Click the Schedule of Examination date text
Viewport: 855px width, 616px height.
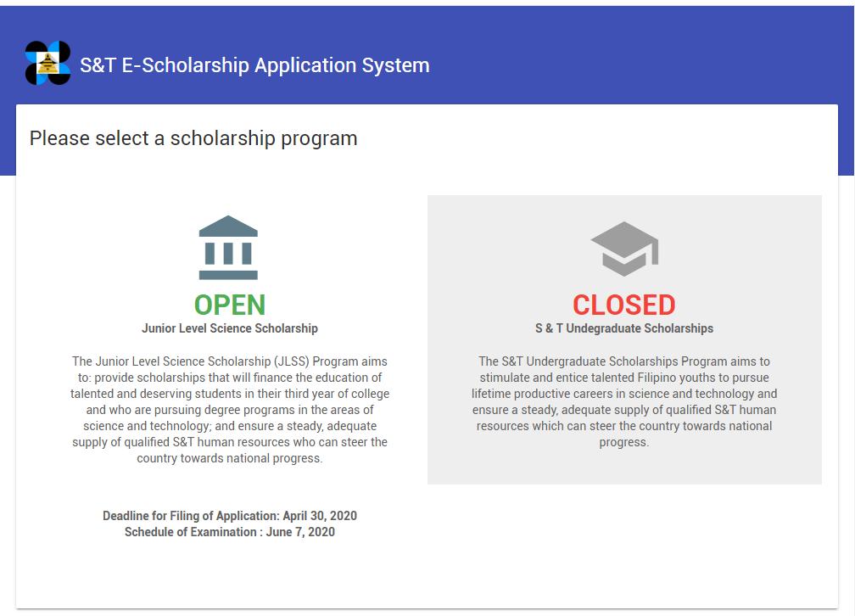tap(229, 532)
